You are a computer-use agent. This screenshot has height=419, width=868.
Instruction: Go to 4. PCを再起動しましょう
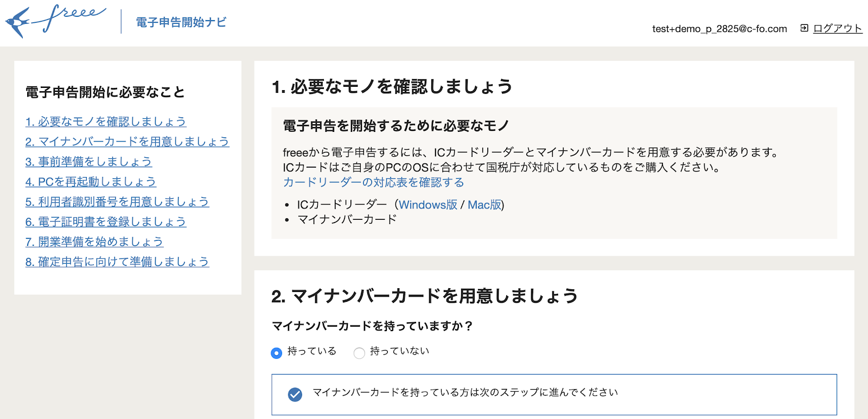click(91, 182)
